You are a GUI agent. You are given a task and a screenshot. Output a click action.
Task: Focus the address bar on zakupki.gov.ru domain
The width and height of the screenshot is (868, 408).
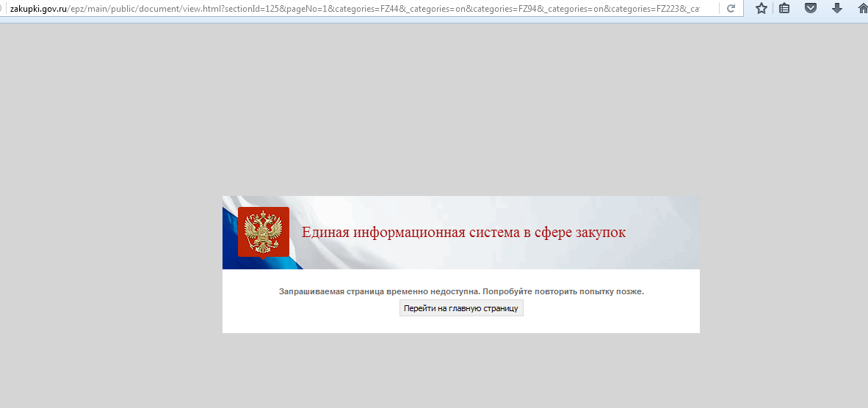tap(35, 9)
